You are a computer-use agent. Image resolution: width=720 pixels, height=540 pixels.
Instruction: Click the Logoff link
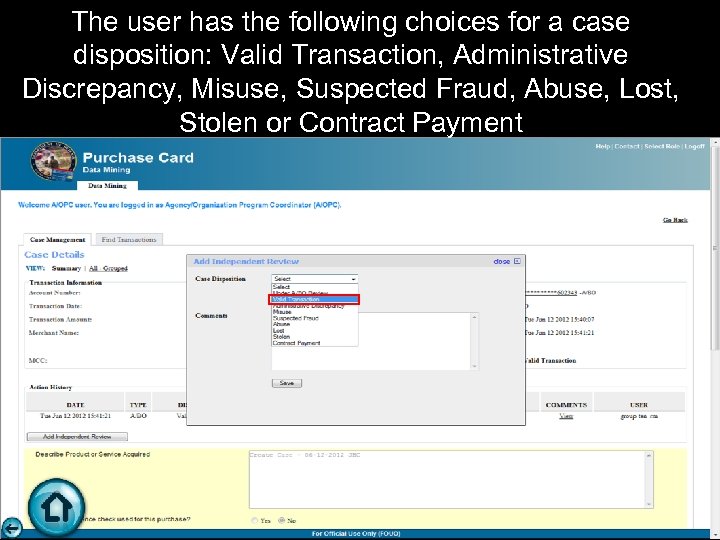coord(694,146)
